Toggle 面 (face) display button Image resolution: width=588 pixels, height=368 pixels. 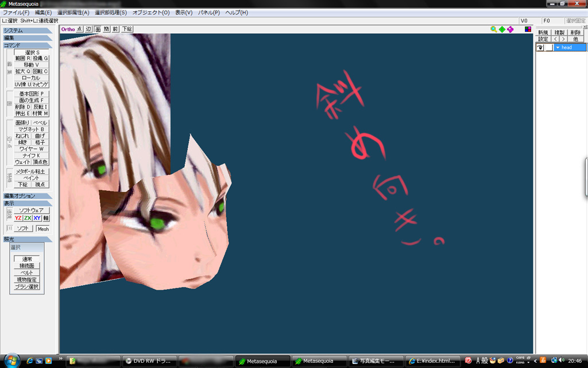[98, 29]
